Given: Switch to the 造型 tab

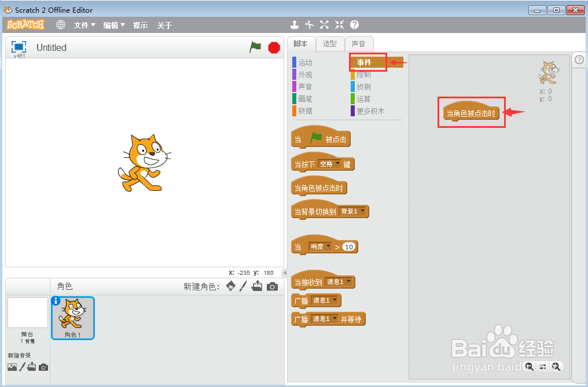Looking at the screenshot, I should (x=330, y=43).
